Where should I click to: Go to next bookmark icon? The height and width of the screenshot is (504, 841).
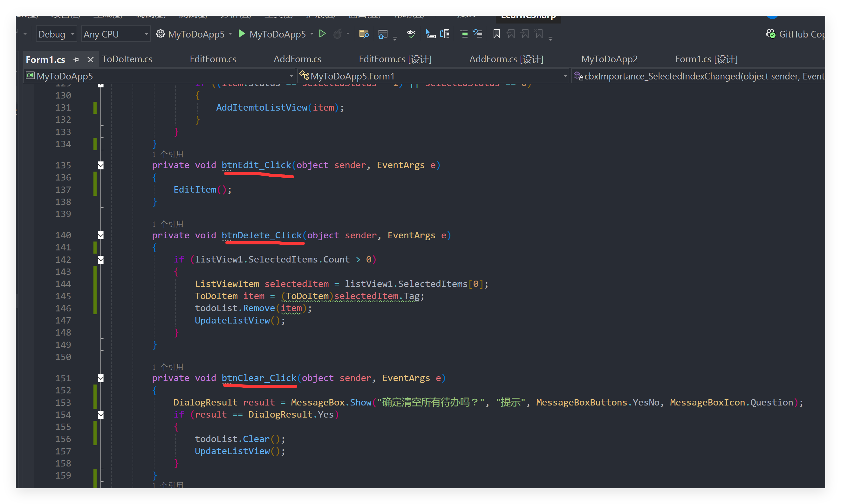pyautogui.click(x=525, y=34)
